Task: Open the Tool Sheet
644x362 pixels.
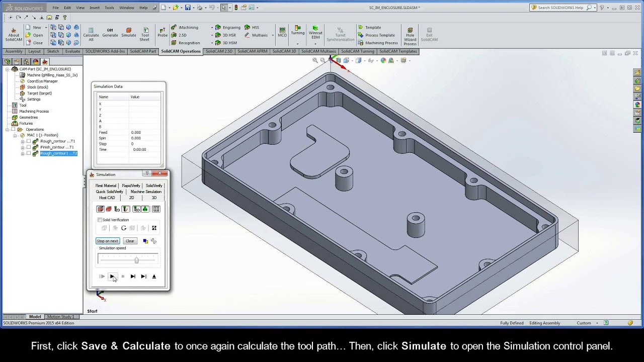Action: click(x=145, y=34)
